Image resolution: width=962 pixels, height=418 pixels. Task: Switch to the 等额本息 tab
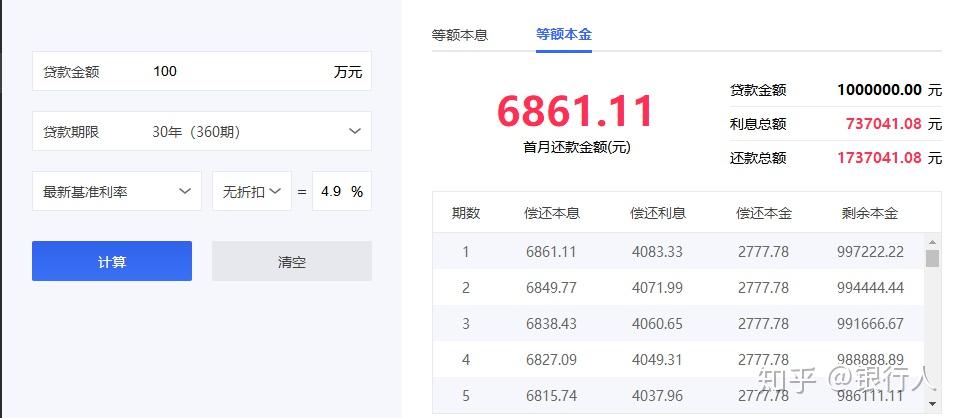[460, 35]
